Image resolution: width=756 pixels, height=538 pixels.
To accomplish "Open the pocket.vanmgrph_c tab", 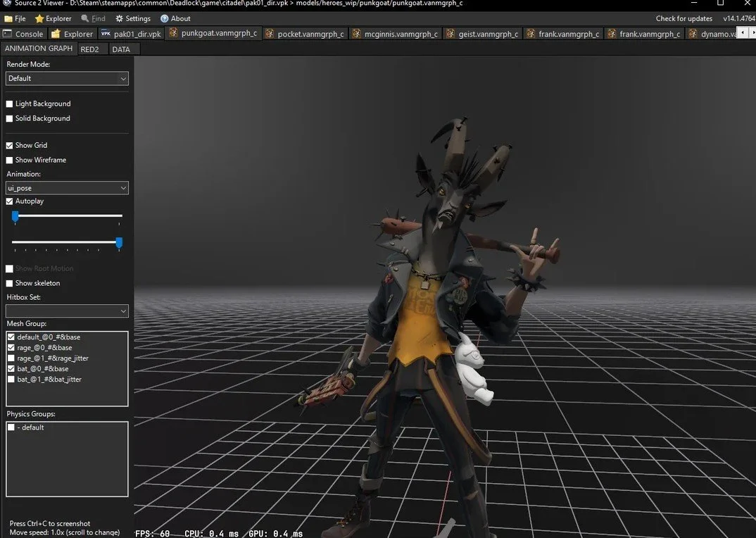I will tap(305, 34).
